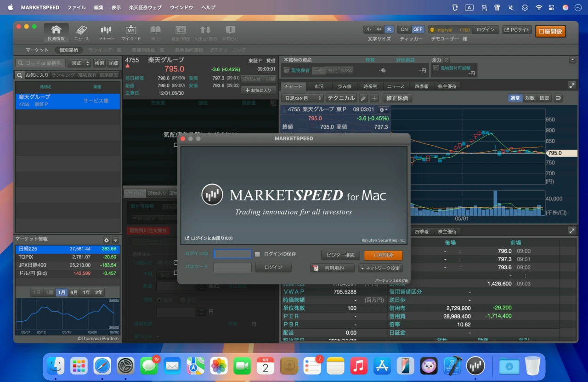This screenshot has width=588, height=382.
Task: Click the ログインにお困りの方 link
Action: [209, 238]
